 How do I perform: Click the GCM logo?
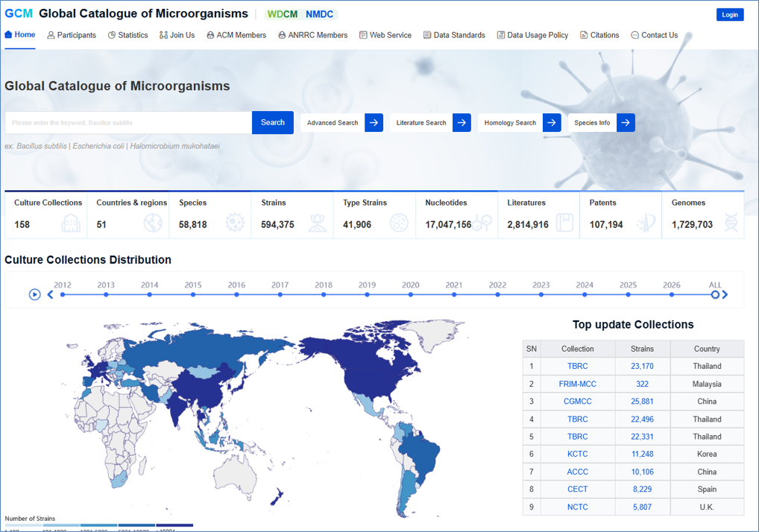(x=19, y=13)
